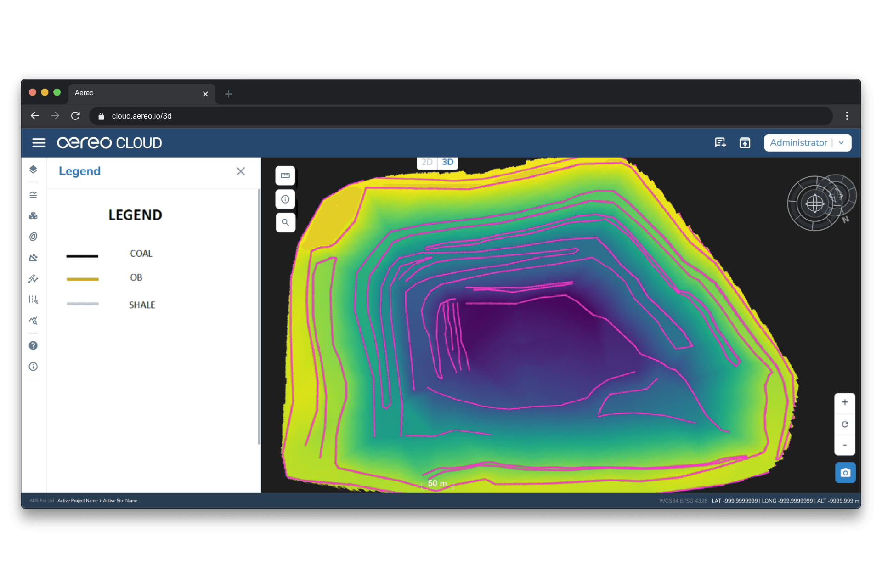Image resolution: width=882 pixels, height=588 pixels.
Task: Take a screenshot with camera button
Action: 845,473
